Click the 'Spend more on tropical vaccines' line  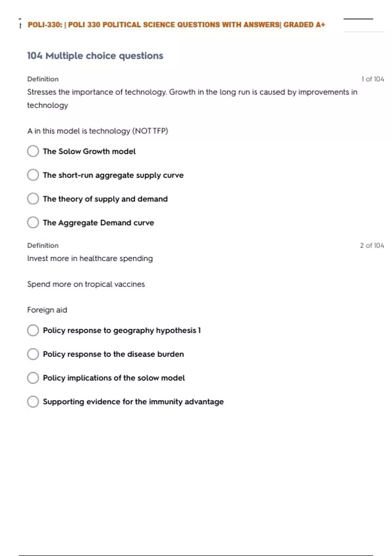pos(86,284)
